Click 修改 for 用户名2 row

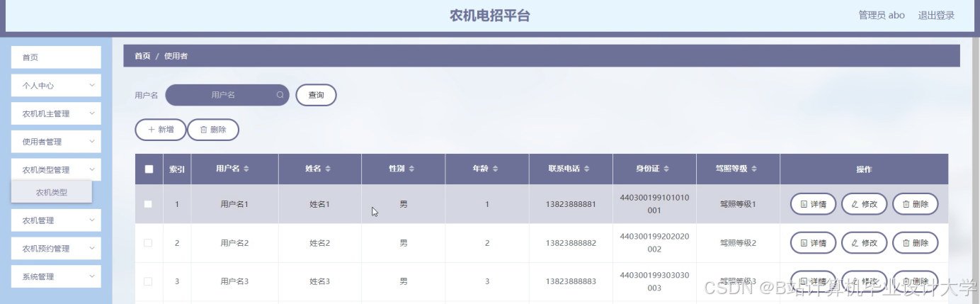864,243
